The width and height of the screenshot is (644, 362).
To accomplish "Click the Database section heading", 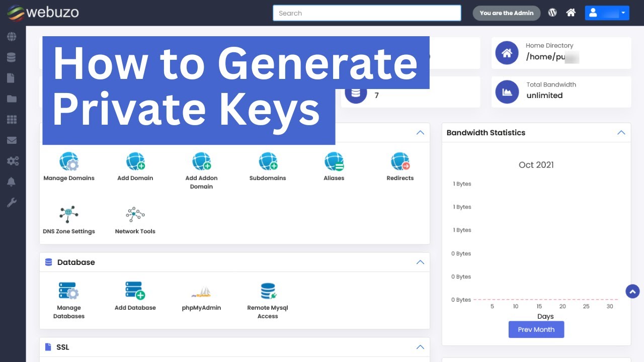I will pyautogui.click(x=76, y=262).
